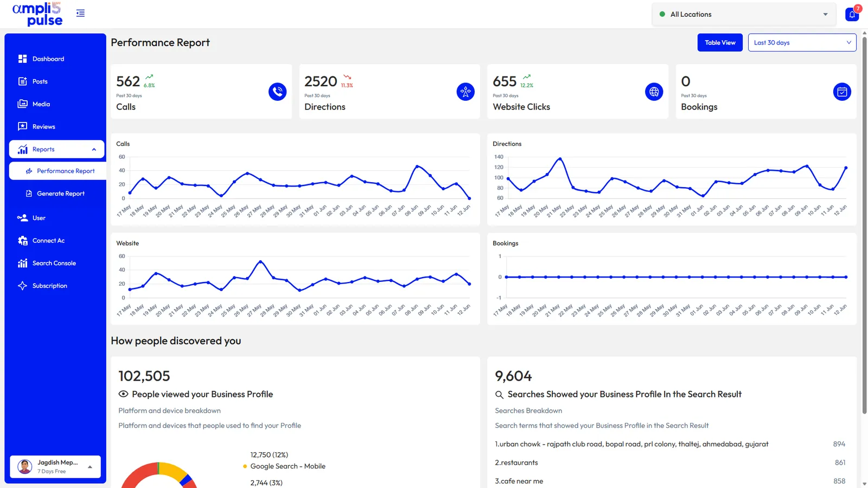Click the Dashboard grid icon in sidebar

pos(22,59)
